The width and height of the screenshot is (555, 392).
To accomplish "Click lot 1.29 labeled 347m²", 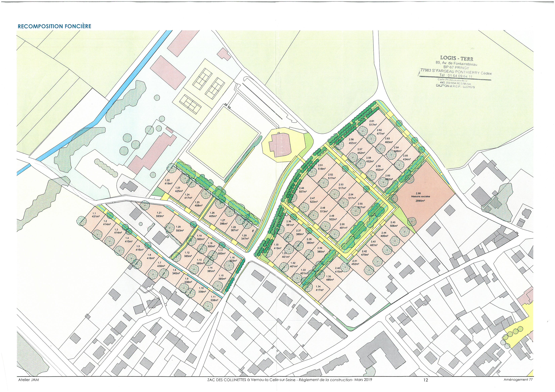I will (245, 237).
